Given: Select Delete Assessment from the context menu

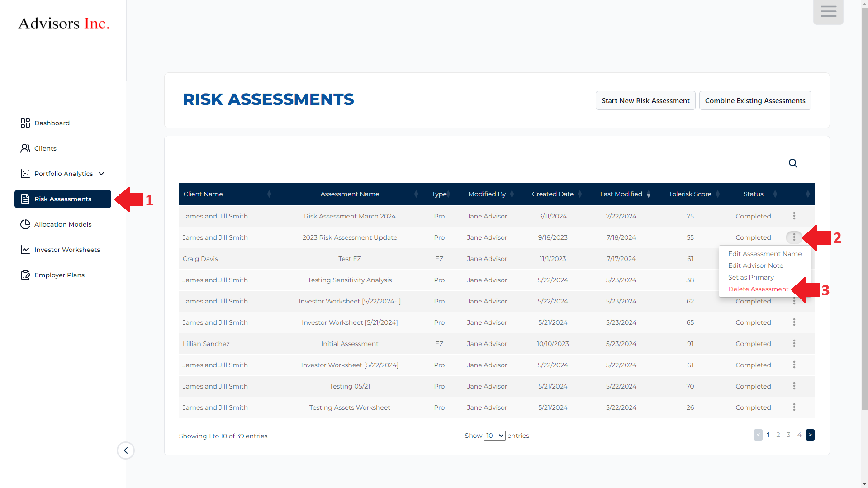Looking at the screenshot, I should click(x=758, y=289).
